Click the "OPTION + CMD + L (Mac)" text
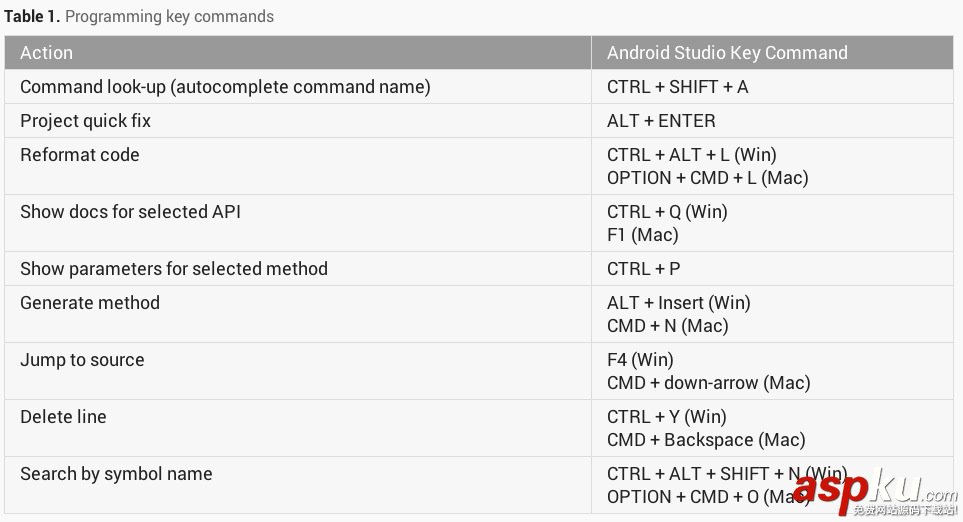The height and width of the screenshot is (522, 963). pos(707,178)
